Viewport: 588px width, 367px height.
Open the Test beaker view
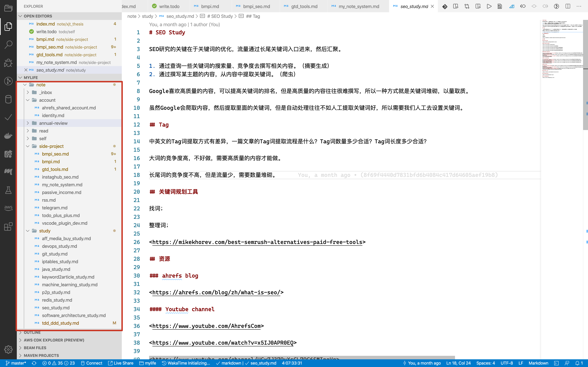tap(8, 190)
